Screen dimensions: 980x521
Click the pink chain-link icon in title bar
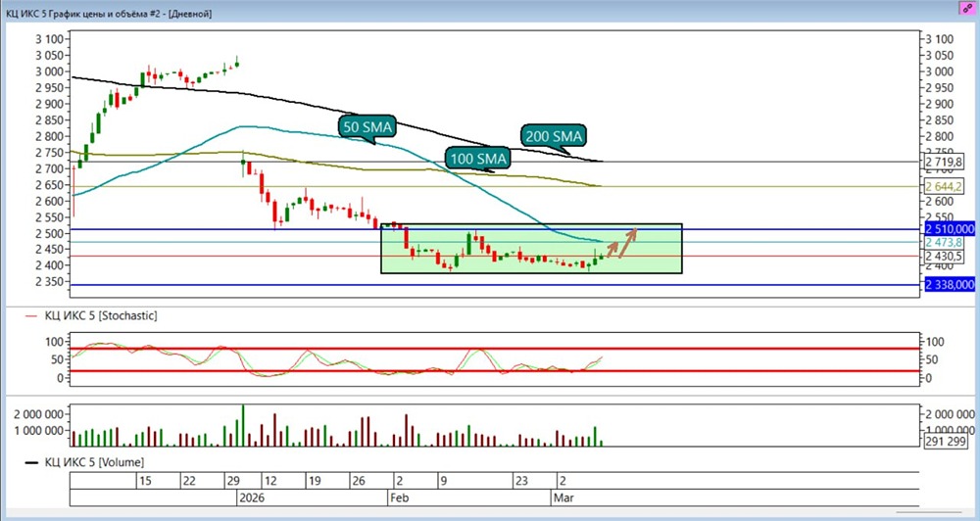967,8
